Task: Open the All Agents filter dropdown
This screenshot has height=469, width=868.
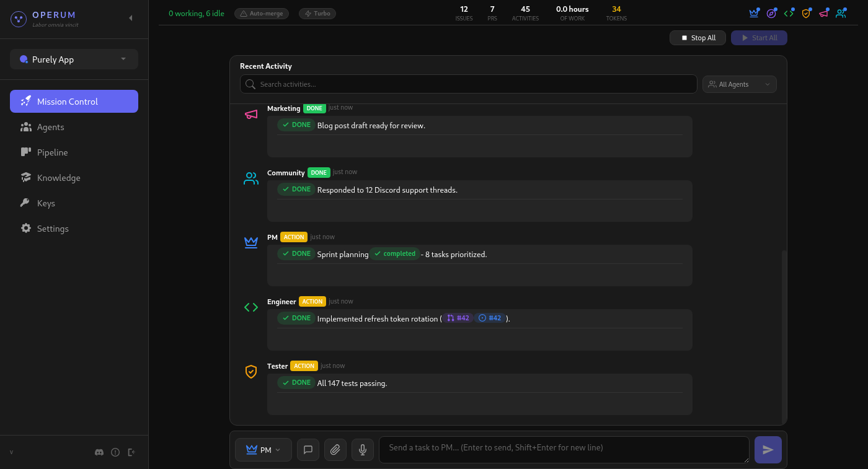Action: pyautogui.click(x=739, y=84)
